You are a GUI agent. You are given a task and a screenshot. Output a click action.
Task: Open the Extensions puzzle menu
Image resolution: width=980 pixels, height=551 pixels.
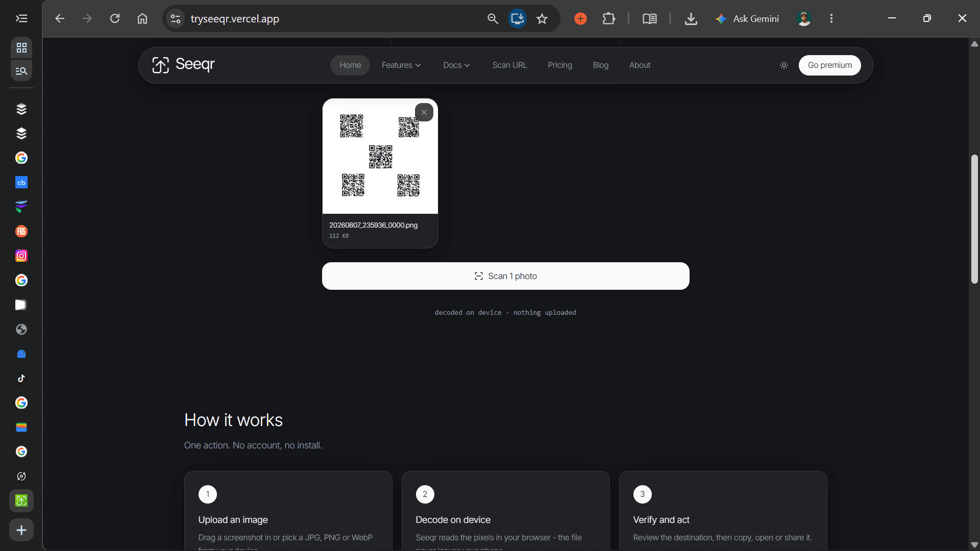coord(608,19)
